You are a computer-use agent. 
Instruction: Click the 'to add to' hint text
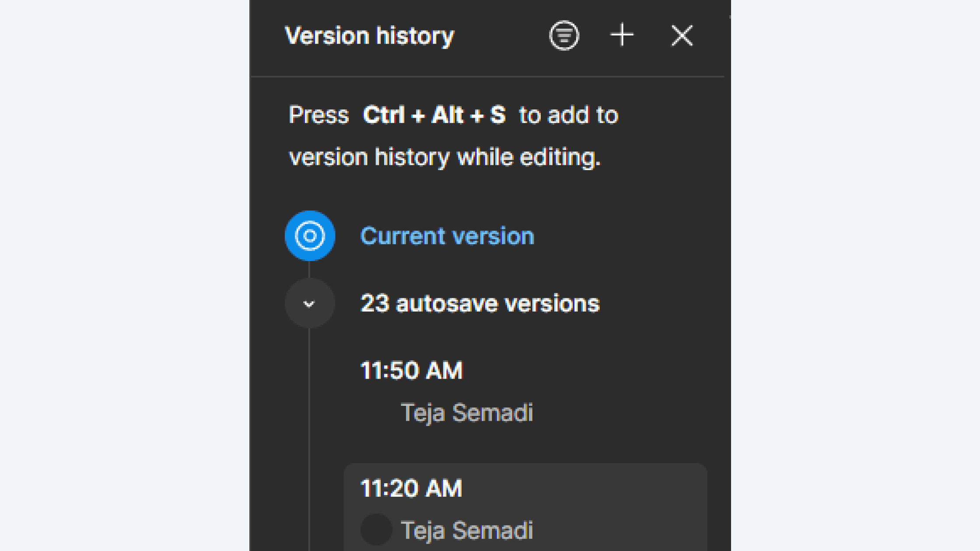[568, 115]
